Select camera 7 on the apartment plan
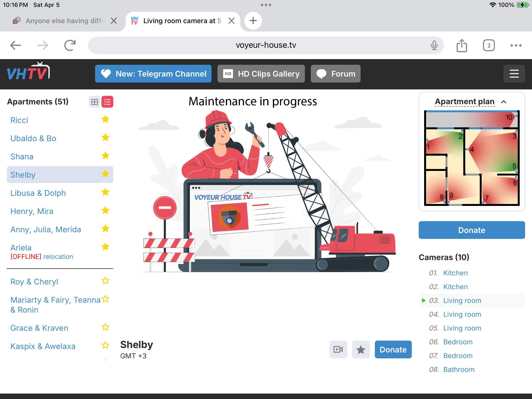The width and height of the screenshot is (532, 399). tap(487, 198)
